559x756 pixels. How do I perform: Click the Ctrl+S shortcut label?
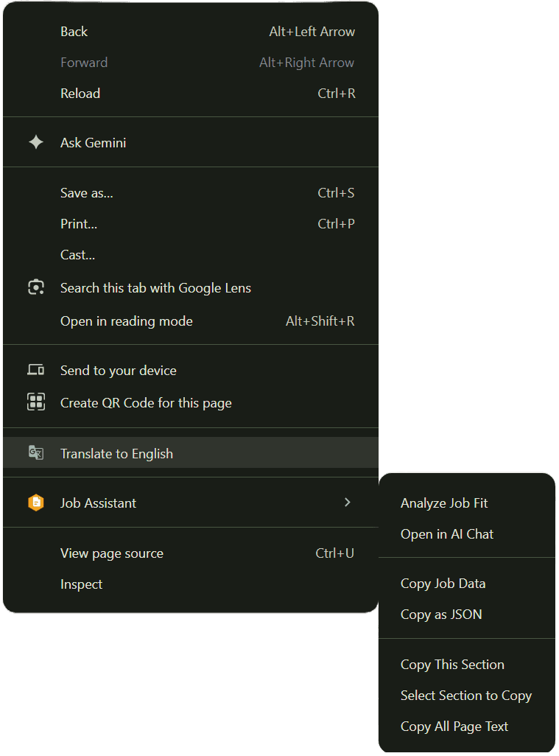pyautogui.click(x=336, y=193)
